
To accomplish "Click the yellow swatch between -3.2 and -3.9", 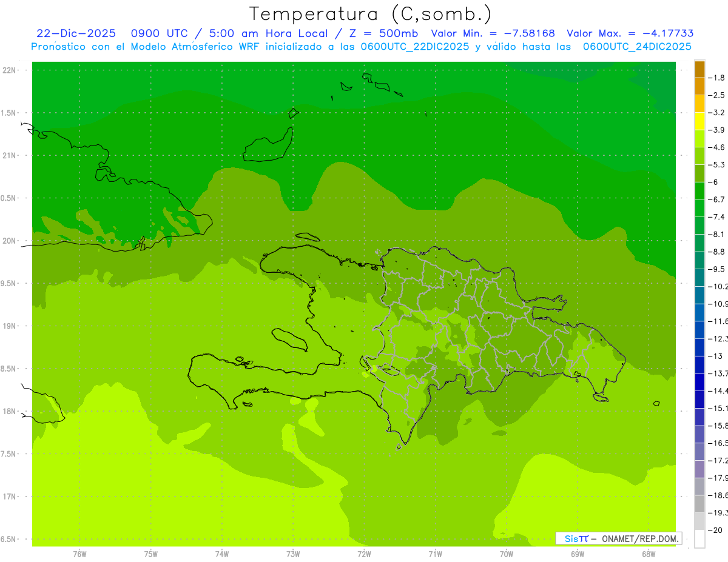I will (x=699, y=121).
